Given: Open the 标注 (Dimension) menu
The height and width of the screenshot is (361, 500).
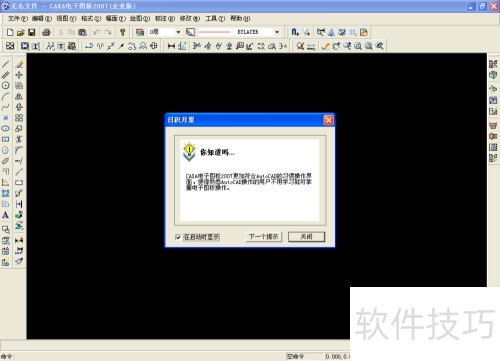Looking at the screenshot, I should tap(165, 18).
